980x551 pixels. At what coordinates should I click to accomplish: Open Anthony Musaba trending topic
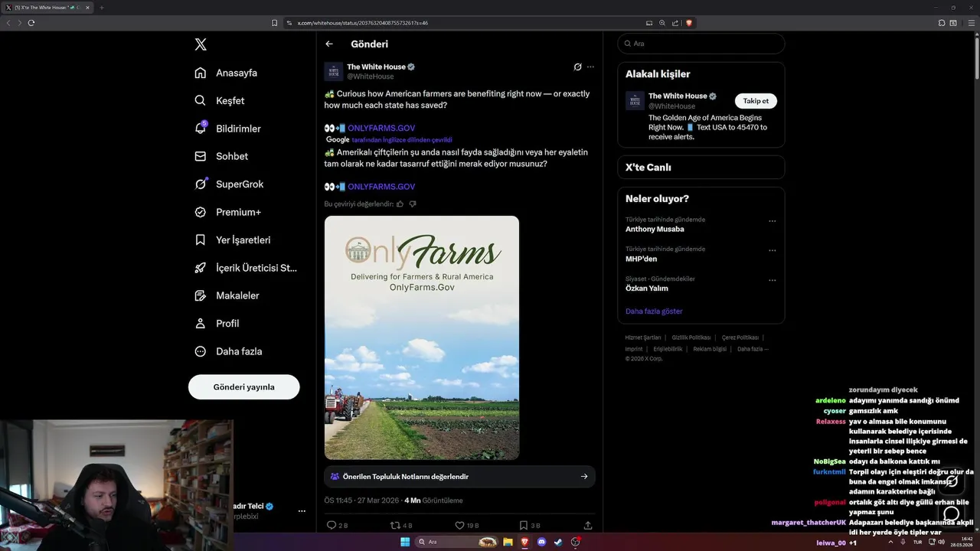pos(655,230)
